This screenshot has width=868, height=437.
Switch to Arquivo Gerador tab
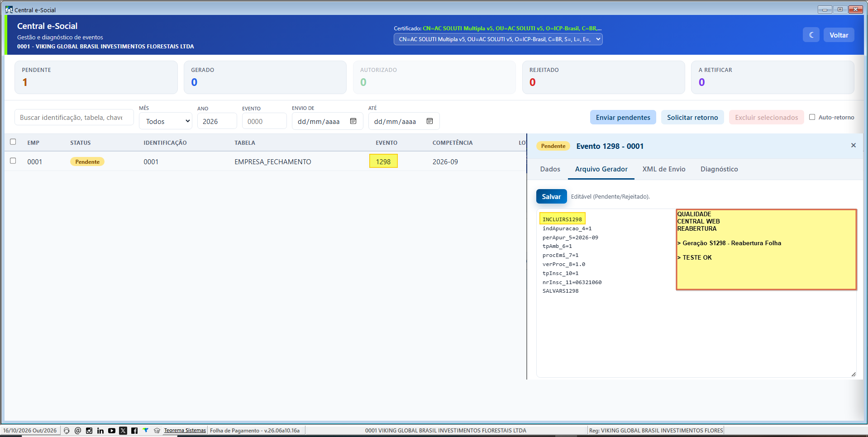(x=601, y=169)
